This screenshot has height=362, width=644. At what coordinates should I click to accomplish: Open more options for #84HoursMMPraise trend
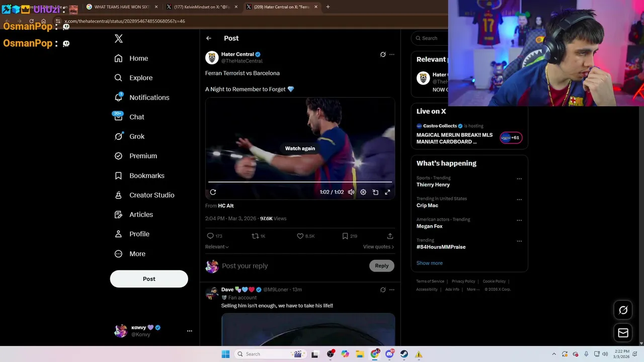[519, 241]
